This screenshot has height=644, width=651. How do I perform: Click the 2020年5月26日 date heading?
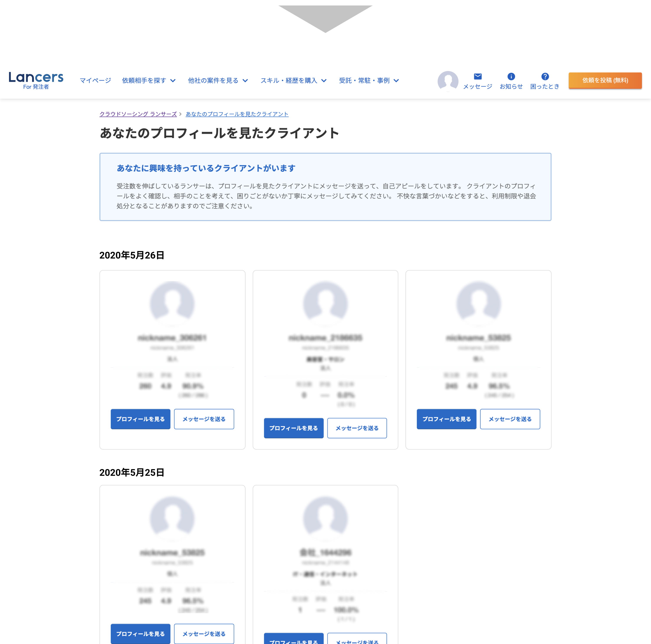tap(132, 255)
